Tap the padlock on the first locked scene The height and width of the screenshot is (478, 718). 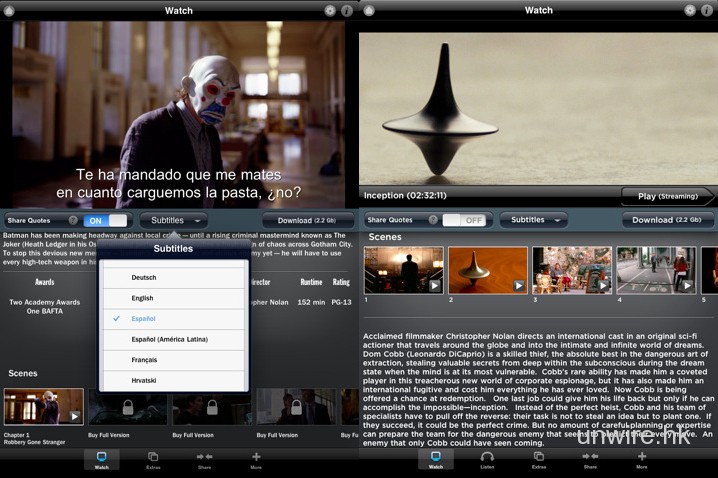pyautogui.click(x=126, y=408)
